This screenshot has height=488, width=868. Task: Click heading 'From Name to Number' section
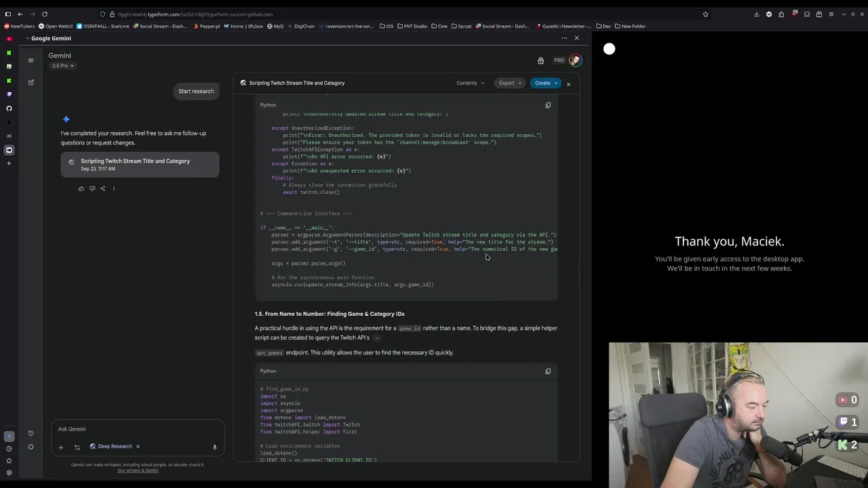coord(330,314)
